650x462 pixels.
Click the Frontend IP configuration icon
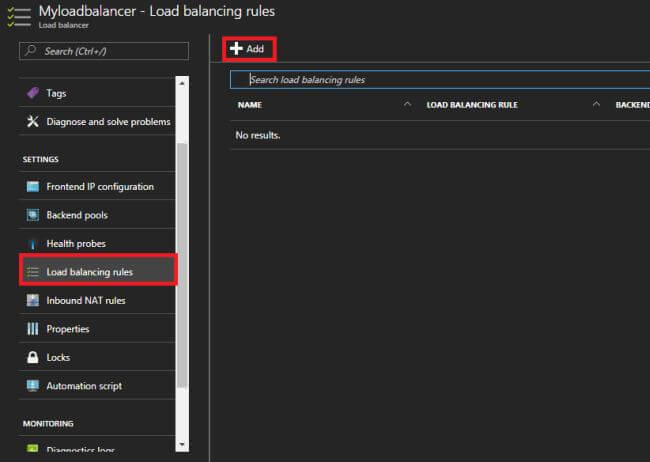coord(33,187)
